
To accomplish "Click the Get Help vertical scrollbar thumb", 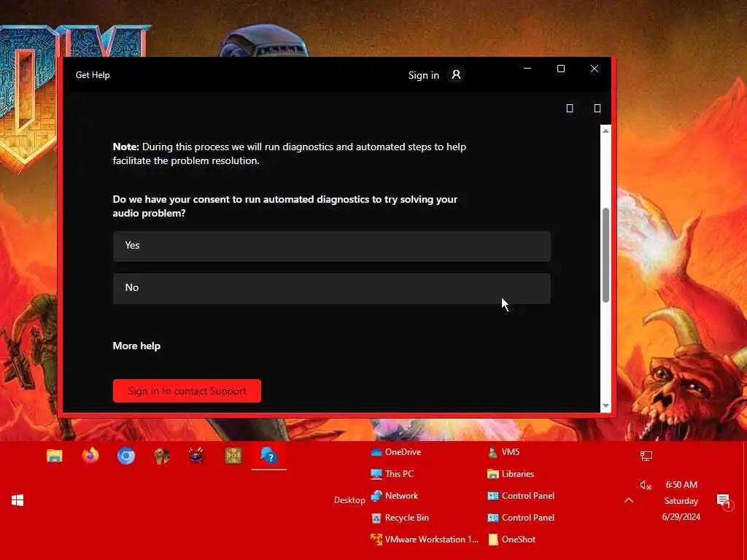I will click(605, 255).
